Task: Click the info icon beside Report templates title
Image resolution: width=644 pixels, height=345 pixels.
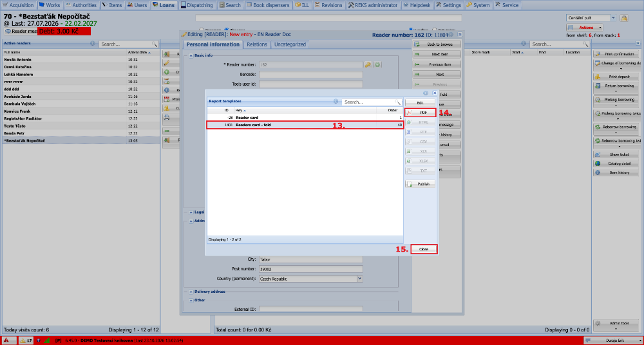Action: (336, 102)
